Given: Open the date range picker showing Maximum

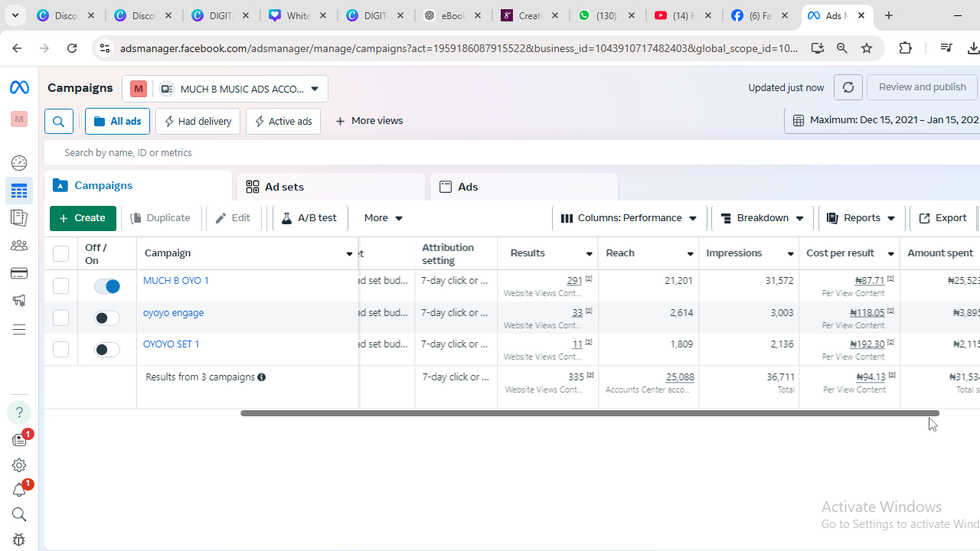Looking at the screenshot, I should 883,120.
